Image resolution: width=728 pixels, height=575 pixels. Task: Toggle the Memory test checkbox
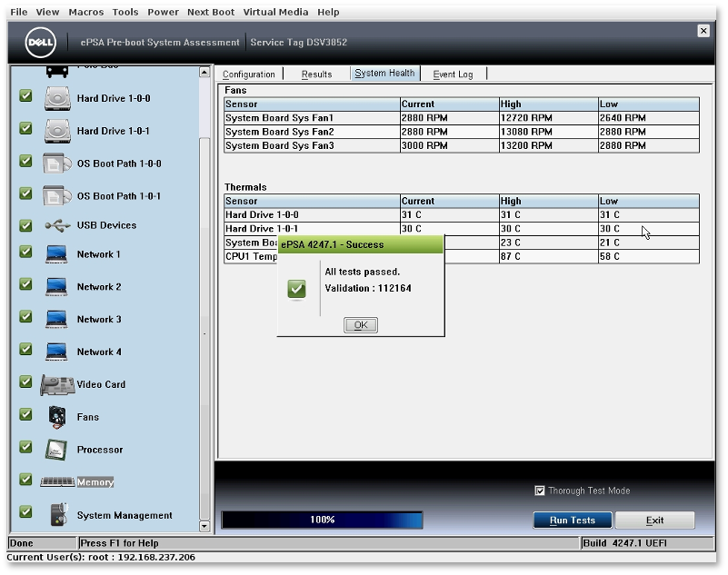(26, 480)
